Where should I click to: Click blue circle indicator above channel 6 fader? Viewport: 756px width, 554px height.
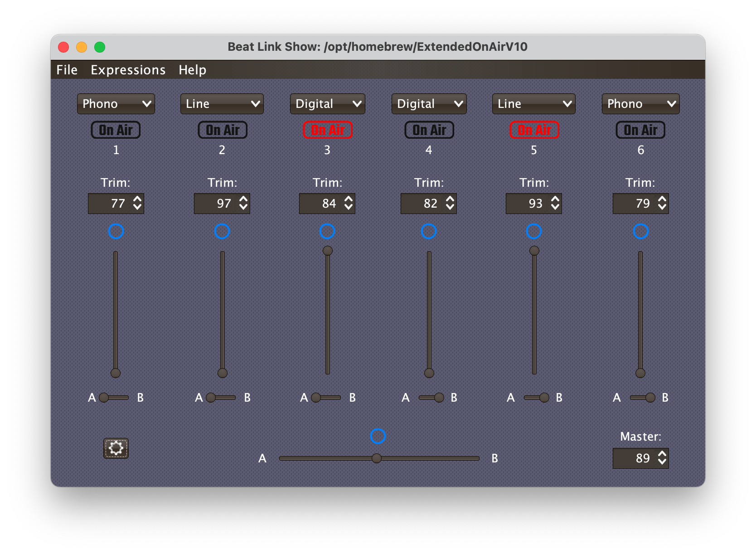click(641, 231)
